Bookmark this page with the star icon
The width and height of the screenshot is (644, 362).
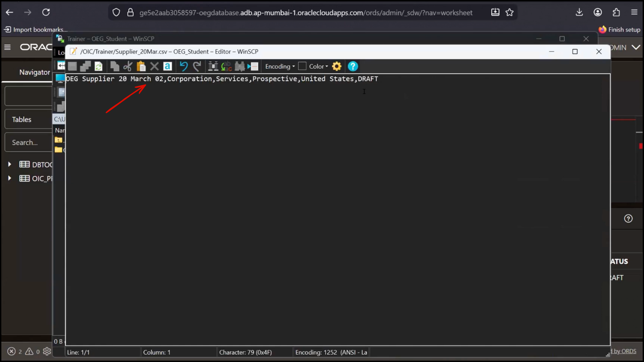(x=509, y=12)
